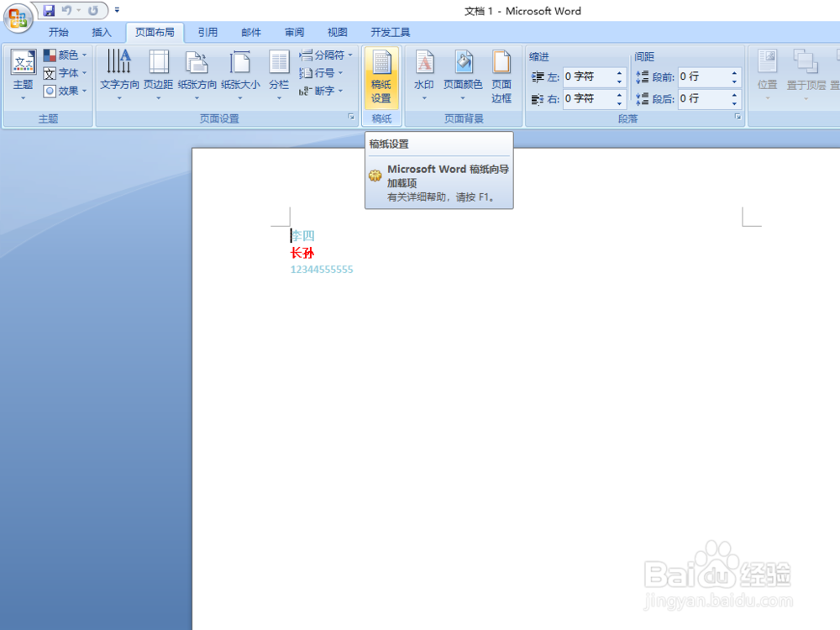
Task: Open Customize Quick Access Toolbar arrow
Action: click(x=117, y=10)
